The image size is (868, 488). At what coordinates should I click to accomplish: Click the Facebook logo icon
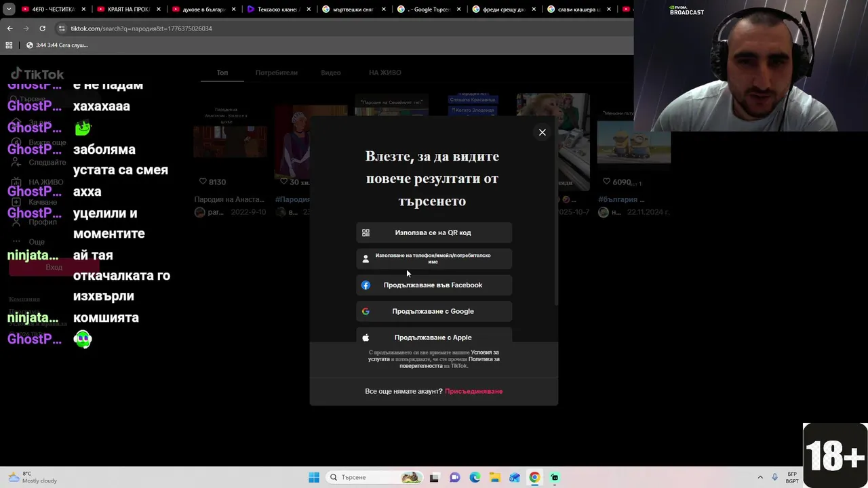point(366,285)
